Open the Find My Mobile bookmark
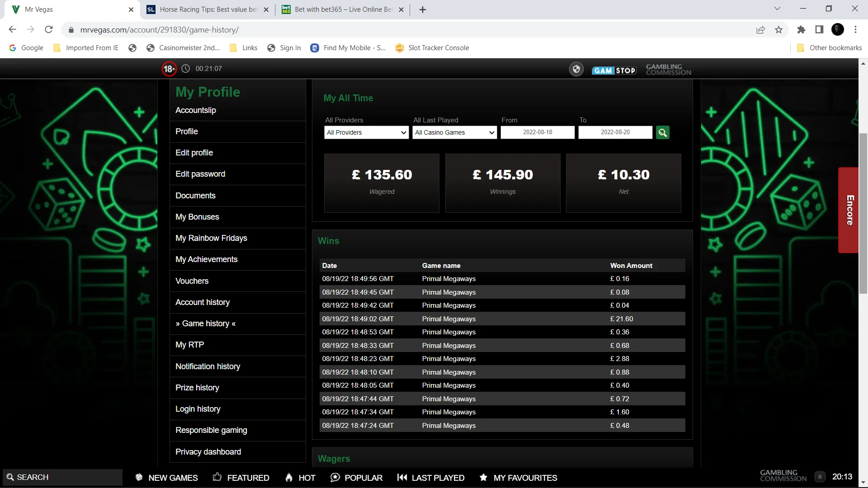Image resolution: width=868 pixels, height=488 pixels. (348, 48)
